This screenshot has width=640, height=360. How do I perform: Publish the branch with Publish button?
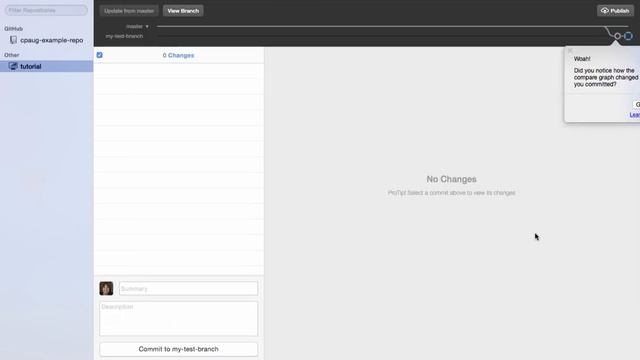[x=615, y=11]
